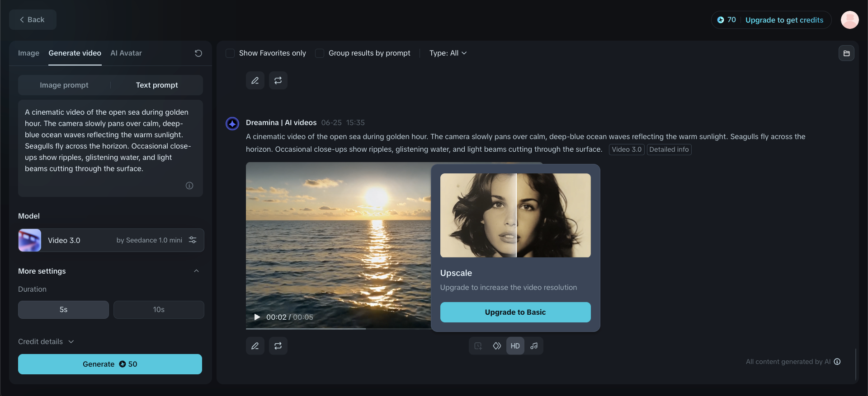
Task: Click the Video 3.0 model thumbnail
Action: pyautogui.click(x=30, y=240)
